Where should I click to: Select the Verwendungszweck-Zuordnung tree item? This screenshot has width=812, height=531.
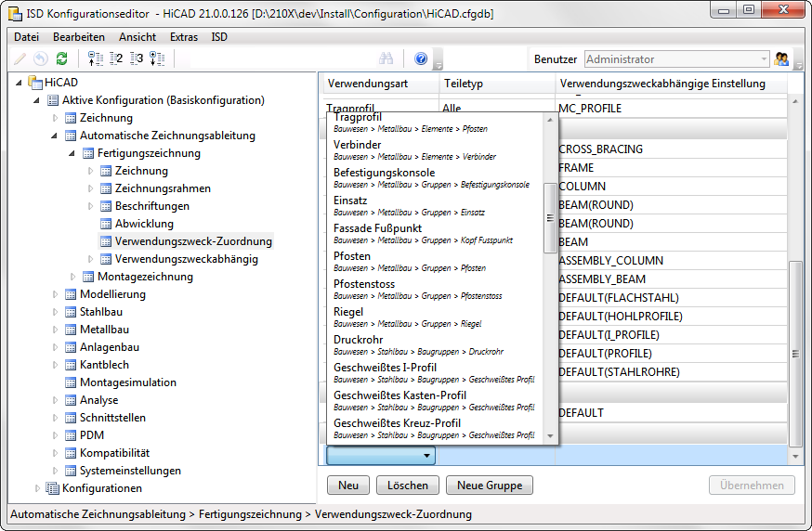[193, 241]
